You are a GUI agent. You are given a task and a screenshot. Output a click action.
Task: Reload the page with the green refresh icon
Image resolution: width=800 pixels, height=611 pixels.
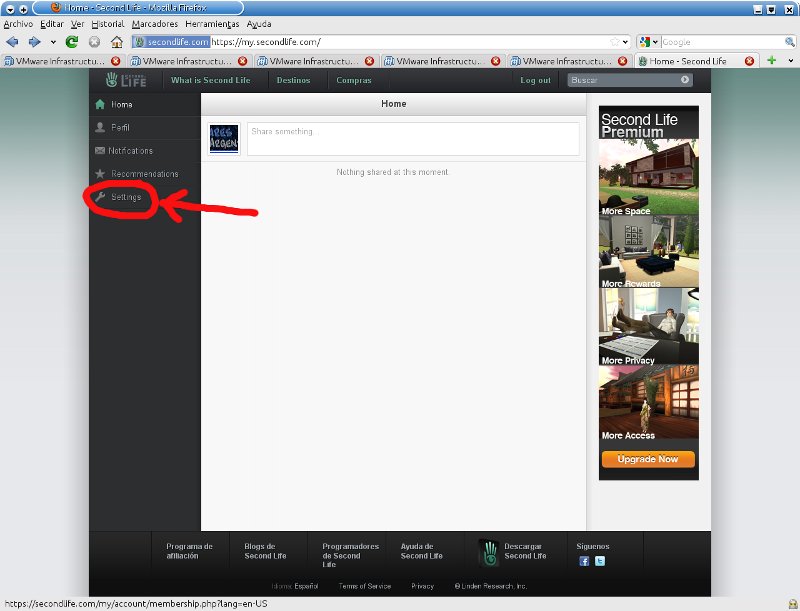coord(71,42)
